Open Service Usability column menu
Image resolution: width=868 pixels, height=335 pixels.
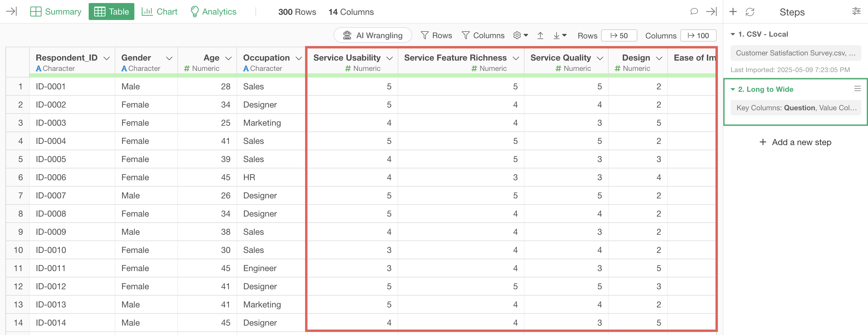pos(390,58)
